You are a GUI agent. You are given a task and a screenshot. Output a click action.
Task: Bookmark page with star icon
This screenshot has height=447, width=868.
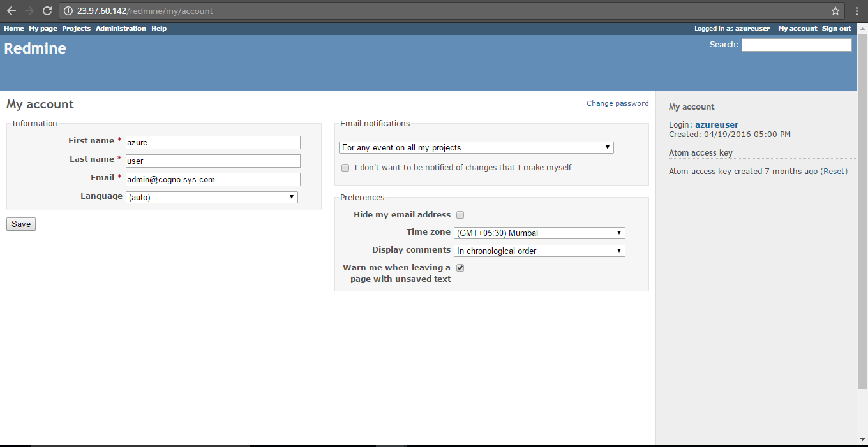pos(835,11)
